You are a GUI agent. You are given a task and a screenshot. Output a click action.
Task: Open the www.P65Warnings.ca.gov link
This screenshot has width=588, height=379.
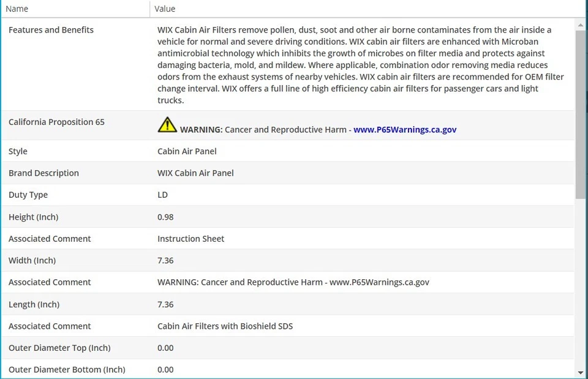point(405,130)
